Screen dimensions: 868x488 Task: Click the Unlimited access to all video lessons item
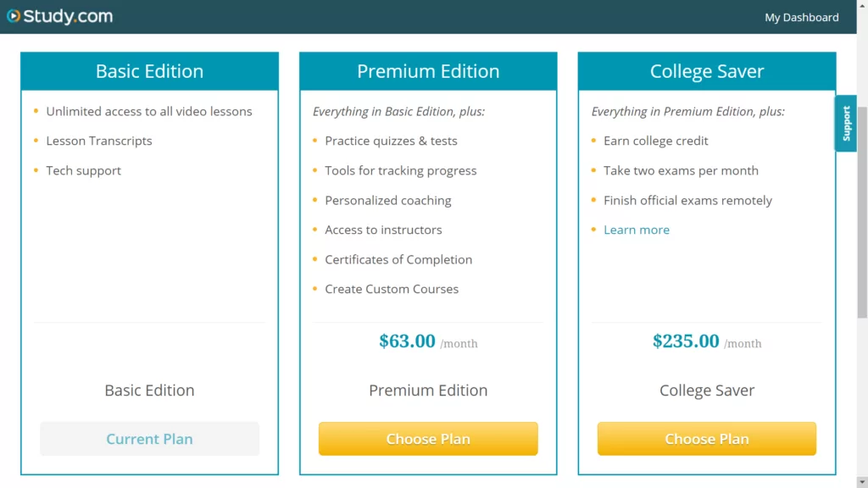tap(149, 111)
